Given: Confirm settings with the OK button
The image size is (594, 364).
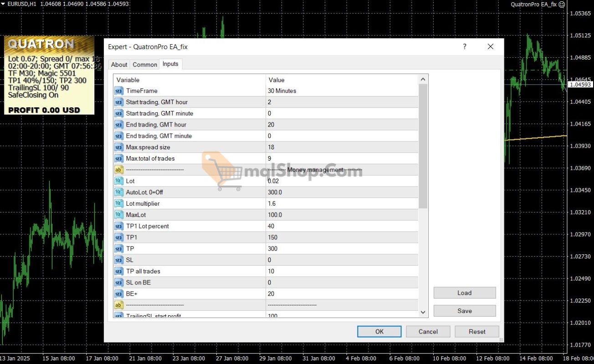Looking at the screenshot, I should (379, 331).
